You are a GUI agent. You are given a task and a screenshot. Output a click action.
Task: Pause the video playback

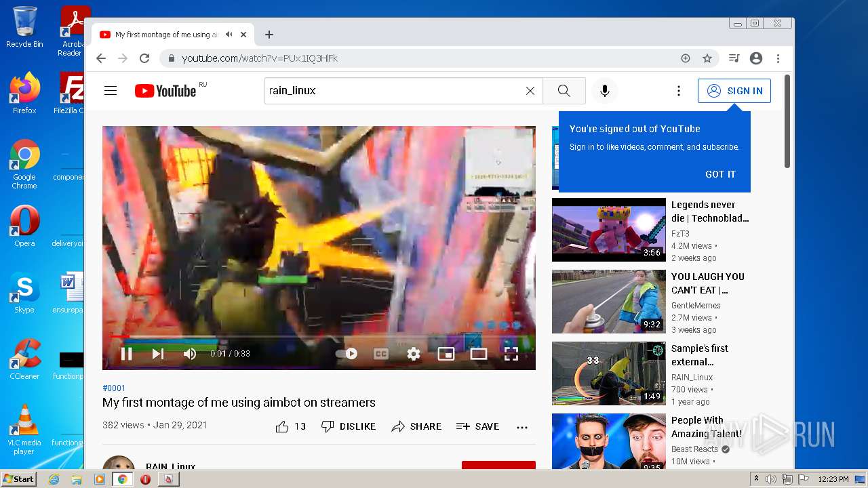click(126, 353)
